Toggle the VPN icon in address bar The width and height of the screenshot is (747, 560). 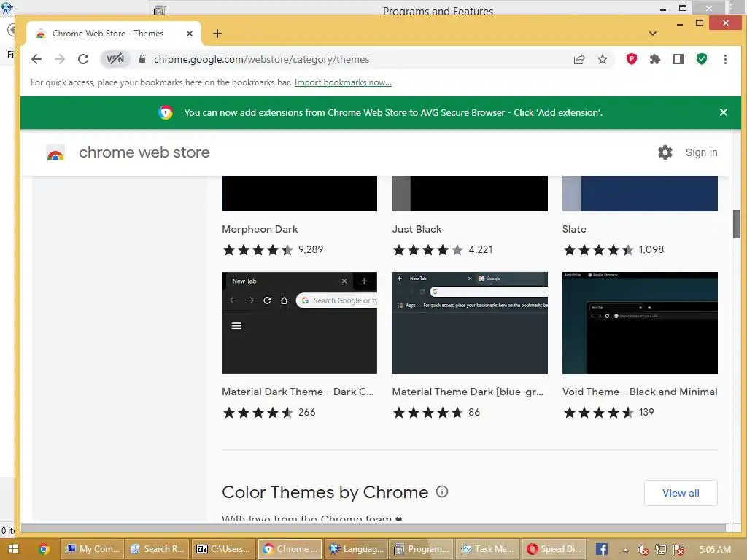pos(115,59)
